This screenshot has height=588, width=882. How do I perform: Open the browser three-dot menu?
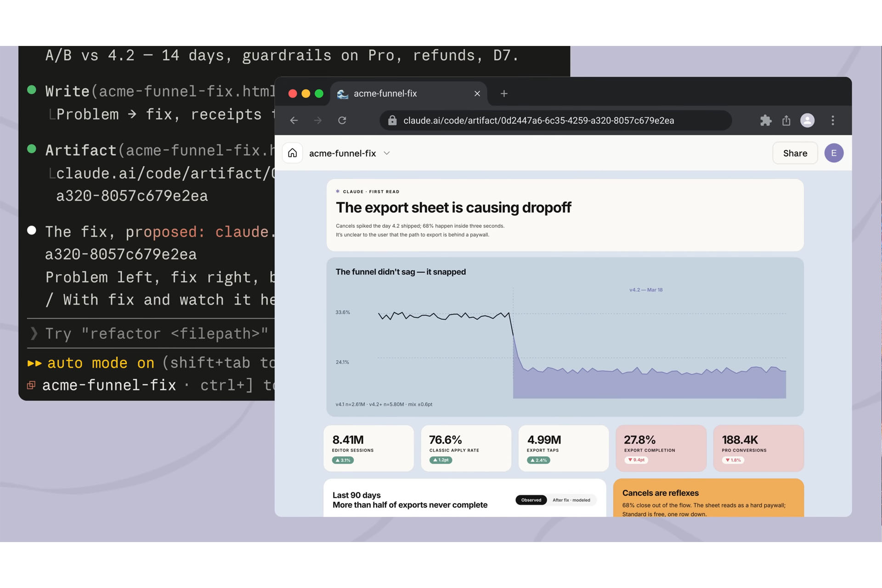click(833, 120)
